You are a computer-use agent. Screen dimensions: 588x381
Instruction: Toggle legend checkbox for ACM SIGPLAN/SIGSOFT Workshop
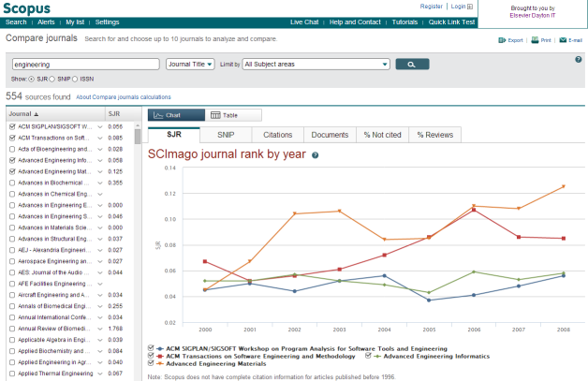click(x=151, y=348)
